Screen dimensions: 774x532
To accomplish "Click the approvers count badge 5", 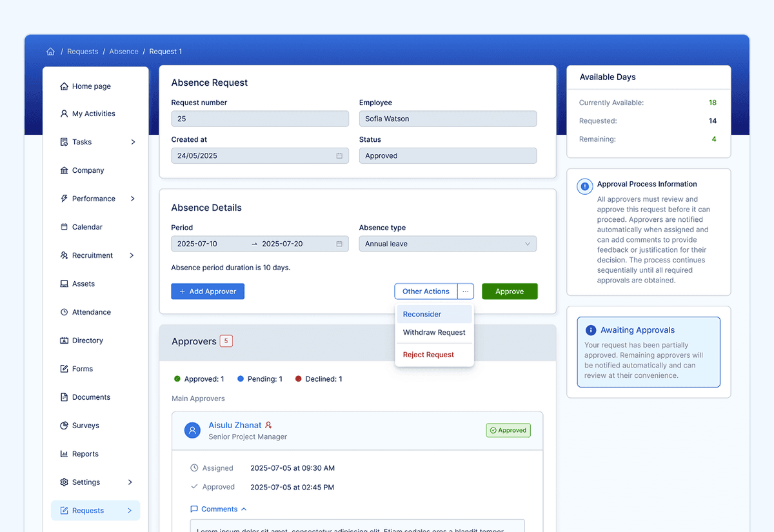I will [226, 341].
